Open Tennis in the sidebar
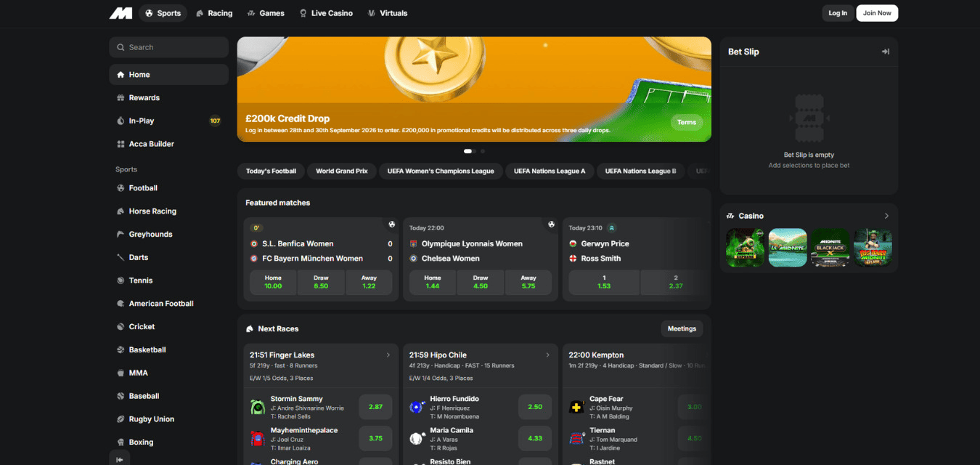Screen dimensions: 980x465 pyautogui.click(x=169, y=280)
